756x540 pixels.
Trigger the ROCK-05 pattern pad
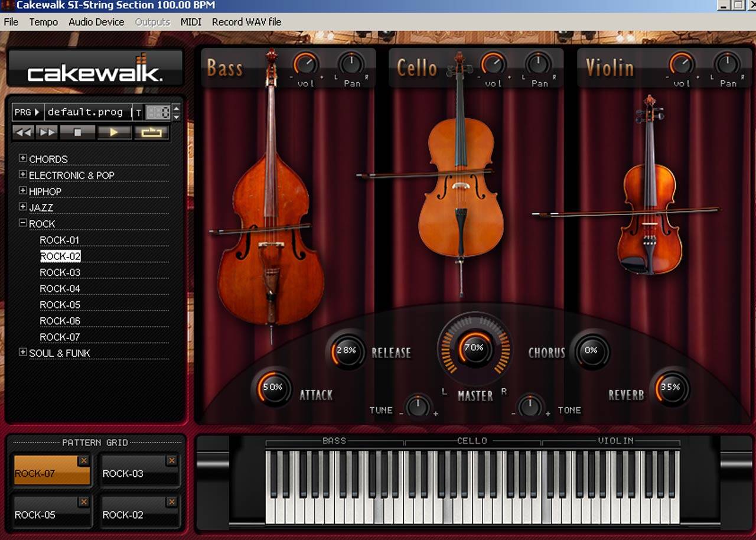[x=52, y=512]
